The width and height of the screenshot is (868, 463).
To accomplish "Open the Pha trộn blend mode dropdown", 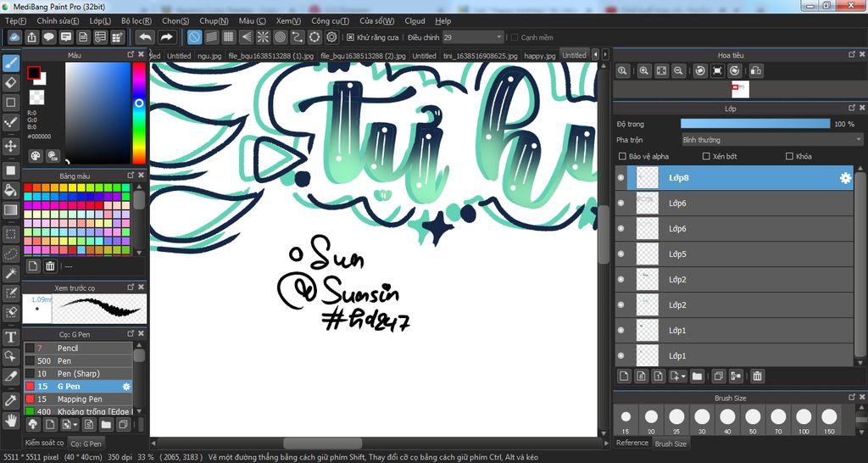I will (772, 140).
